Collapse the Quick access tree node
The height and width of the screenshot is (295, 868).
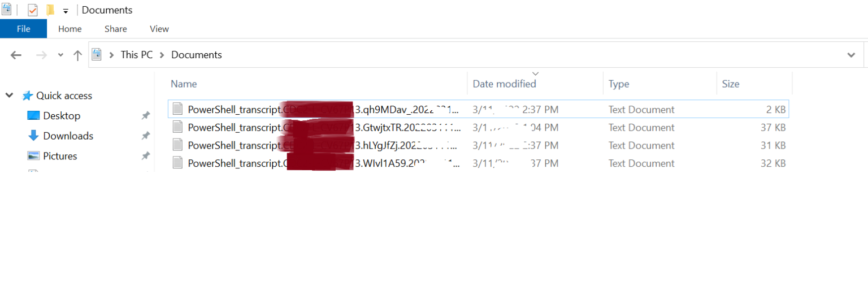(9, 96)
